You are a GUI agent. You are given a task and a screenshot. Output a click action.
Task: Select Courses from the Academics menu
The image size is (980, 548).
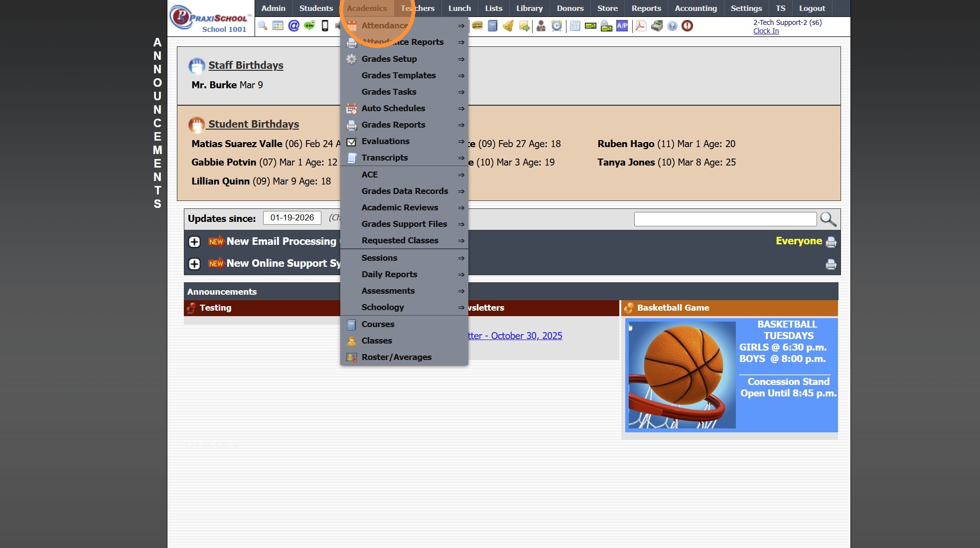click(378, 324)
